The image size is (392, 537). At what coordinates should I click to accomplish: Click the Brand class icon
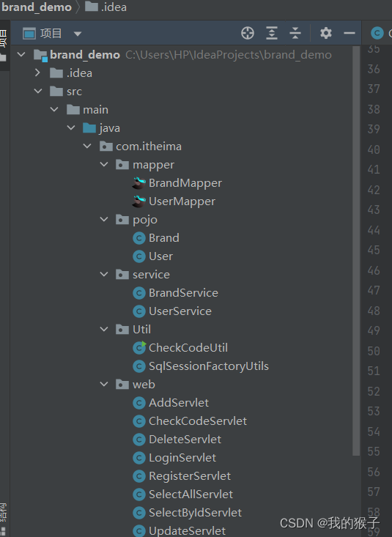click(138, 238)
